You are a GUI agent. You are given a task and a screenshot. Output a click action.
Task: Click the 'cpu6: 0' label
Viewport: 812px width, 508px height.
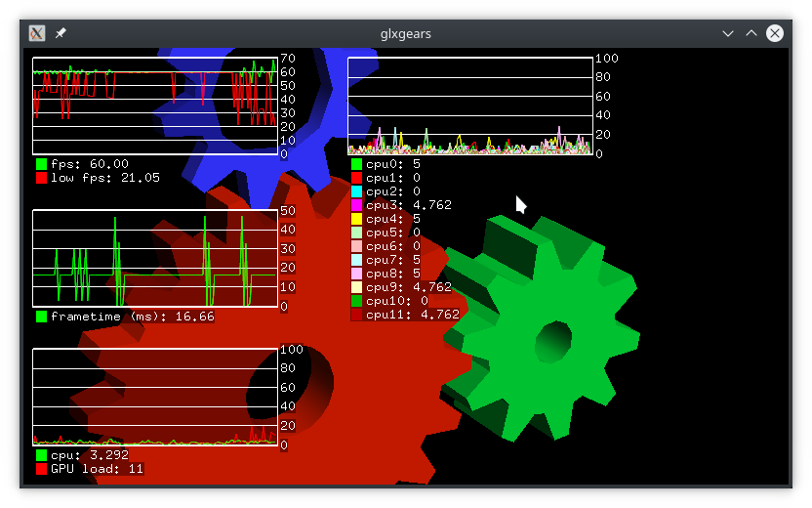(x=393, y=246)
